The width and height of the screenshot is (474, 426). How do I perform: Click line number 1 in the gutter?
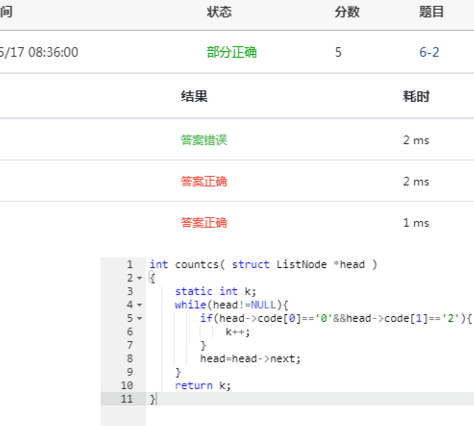pyautogui.click(x=130, y=264)
